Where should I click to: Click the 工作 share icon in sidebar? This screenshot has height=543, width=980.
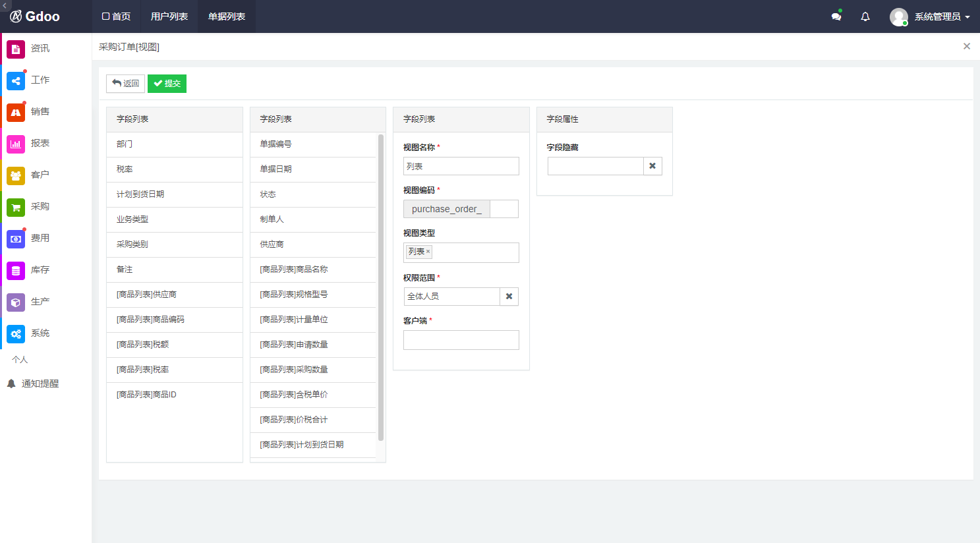coord(16,80)
